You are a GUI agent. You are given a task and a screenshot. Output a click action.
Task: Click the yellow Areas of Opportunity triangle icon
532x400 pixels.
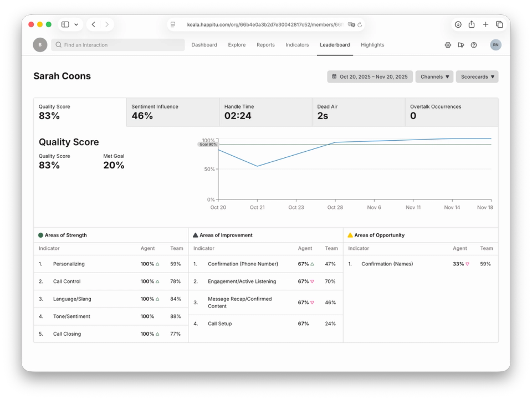point(350,235)
